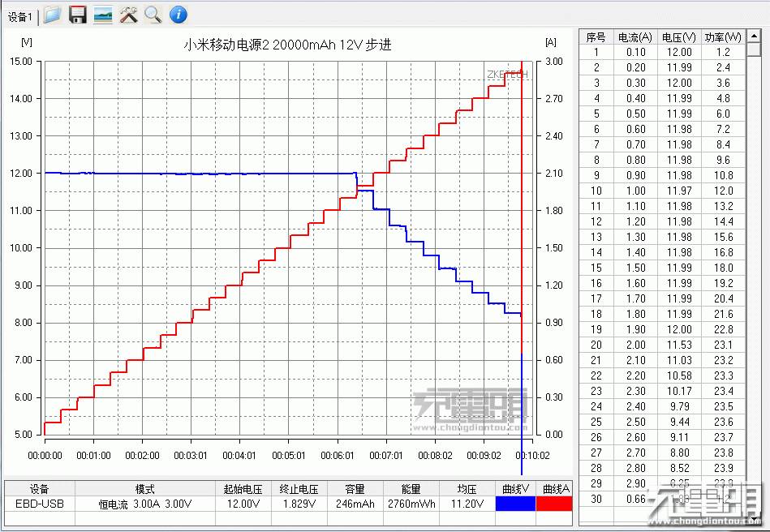
Task: Click the 15.00 voltage axis label
Action: [22, 62]
